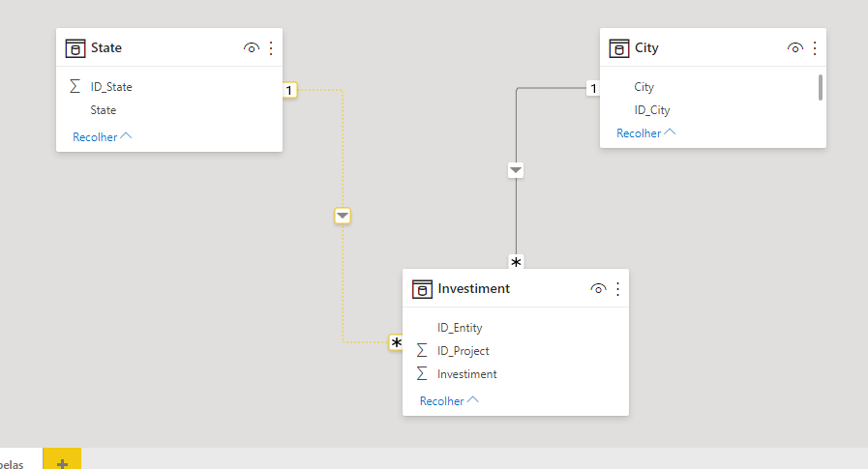Collapse Investiment table with Recolher
868x469 pixels.
click(x=449, y=400)
